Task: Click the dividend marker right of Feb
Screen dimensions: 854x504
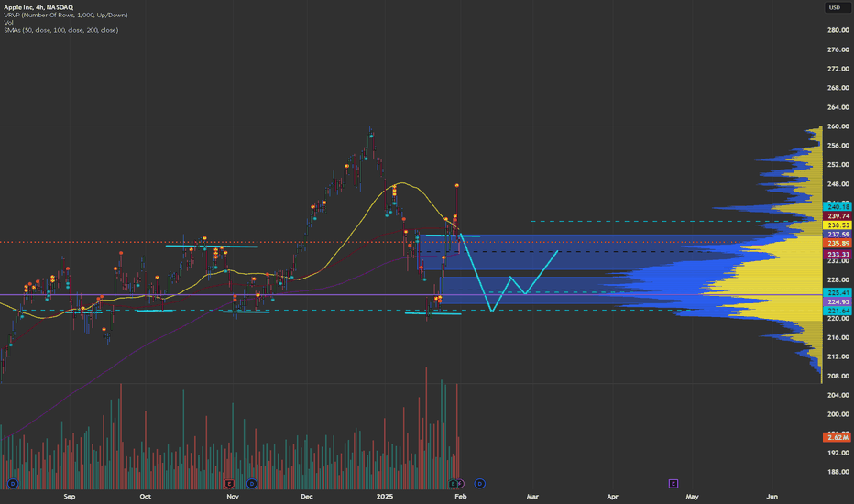Action: pos(480,483)
